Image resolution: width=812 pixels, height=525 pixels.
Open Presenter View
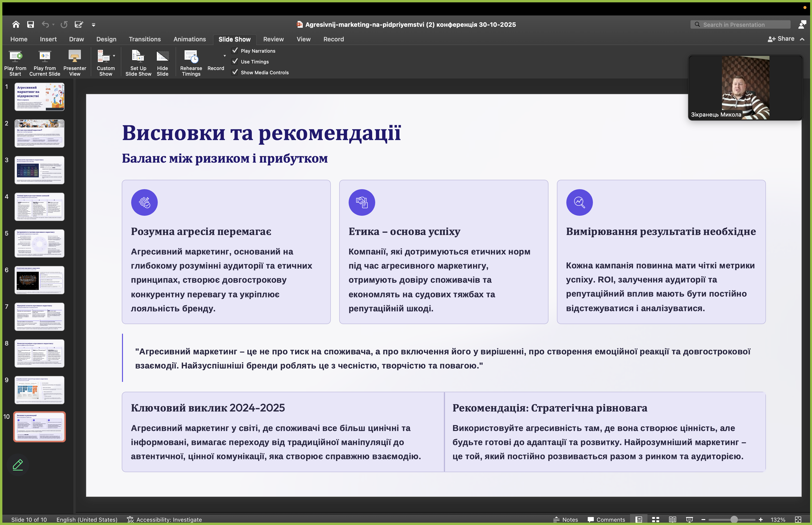[x=75, y=56]
